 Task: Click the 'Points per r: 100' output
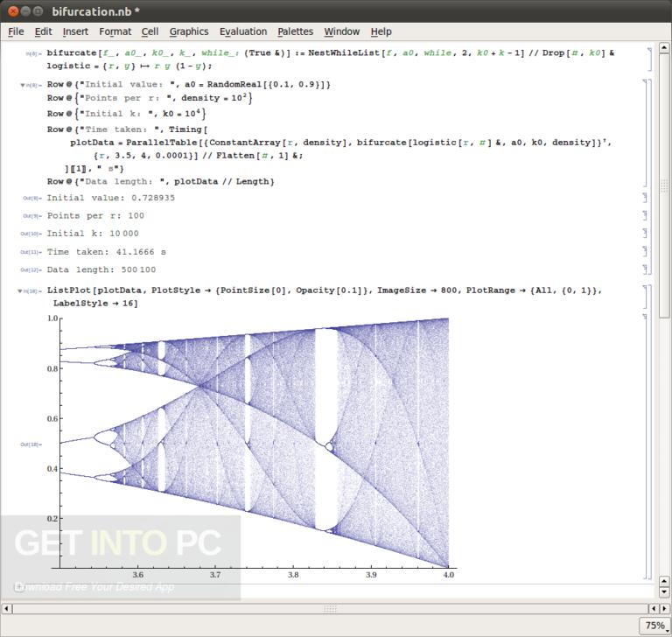(95, 215)
